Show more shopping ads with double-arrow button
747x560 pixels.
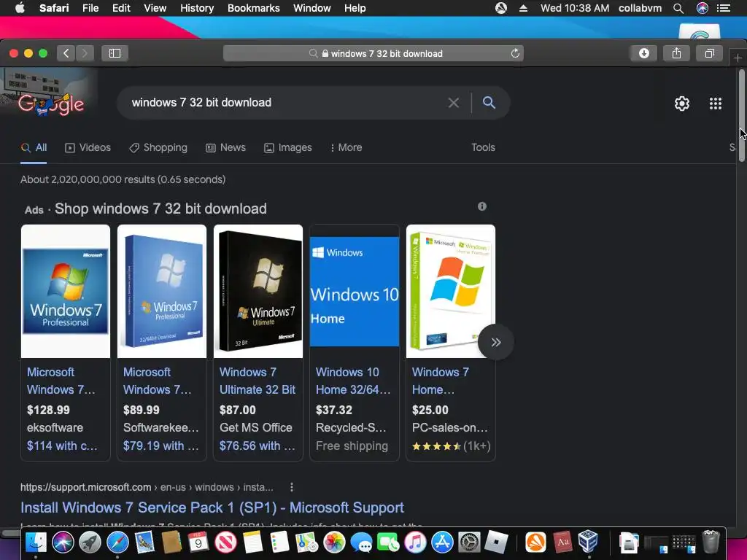coord(495,342)
